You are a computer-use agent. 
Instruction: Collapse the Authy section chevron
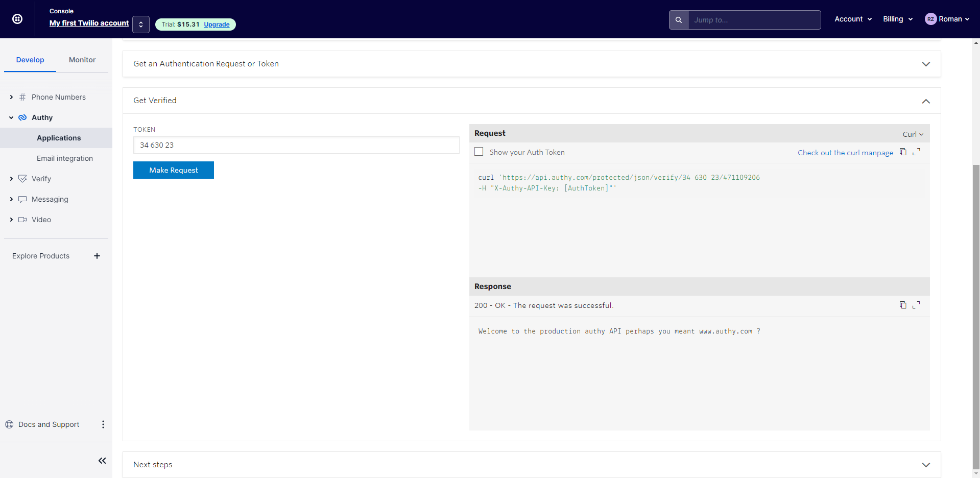tap(11, 117)
